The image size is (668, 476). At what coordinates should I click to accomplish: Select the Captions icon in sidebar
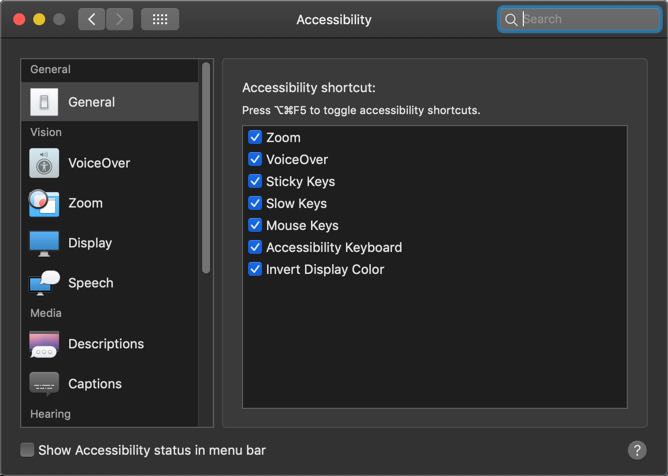click(44, 384)
